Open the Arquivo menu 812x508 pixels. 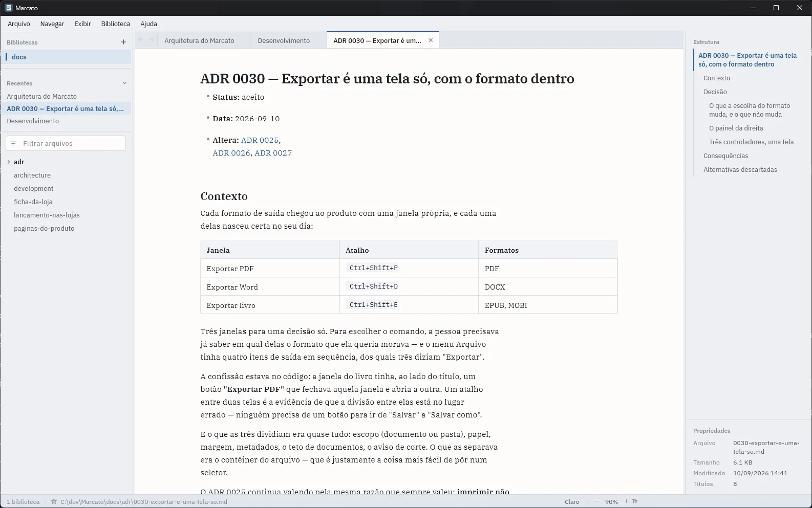pos(19,24)
